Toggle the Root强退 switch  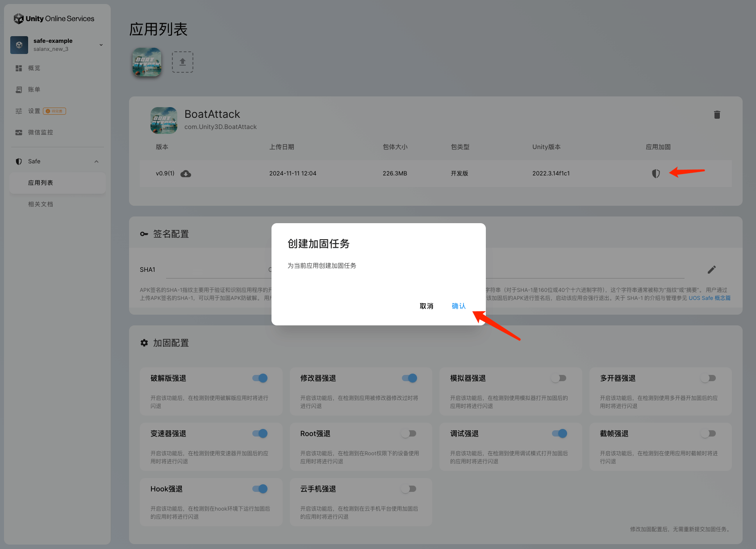409,434
